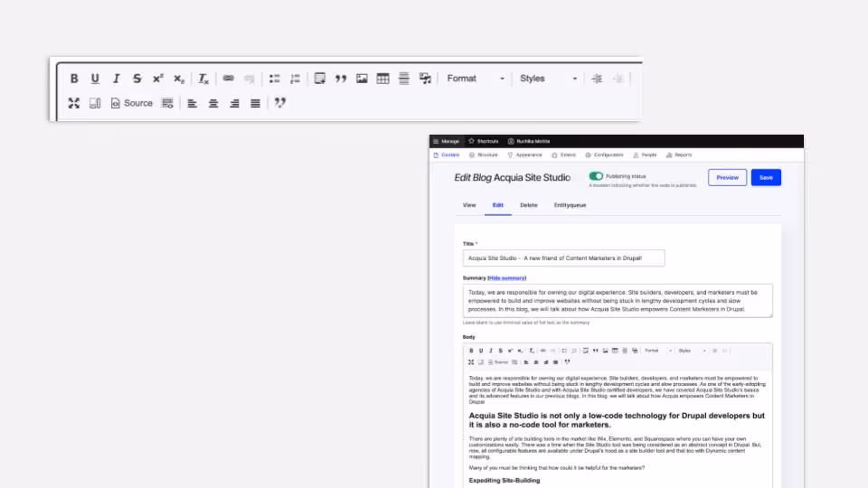
Task: Apply block quote in enlarged toolbar's top row
Action: point(341,79)
